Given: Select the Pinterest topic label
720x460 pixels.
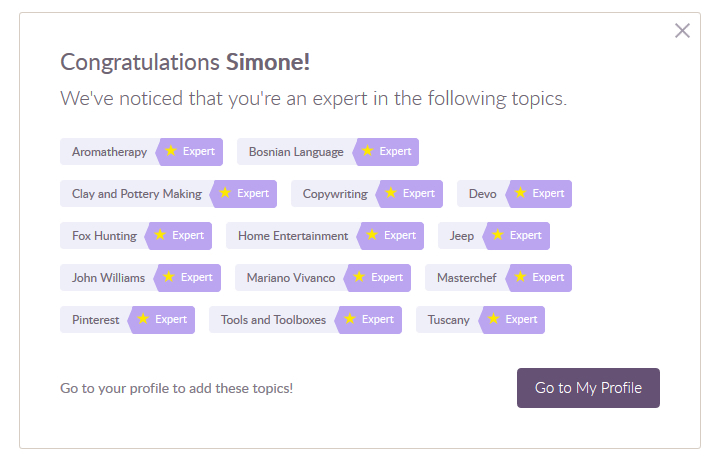Looking at the screenshot, I should [95, 320].
